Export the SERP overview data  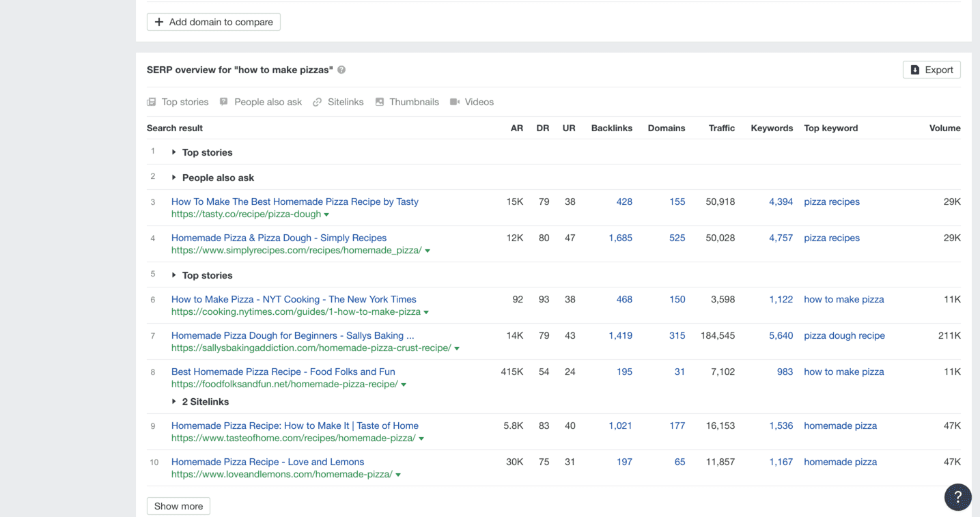(932, 70)
